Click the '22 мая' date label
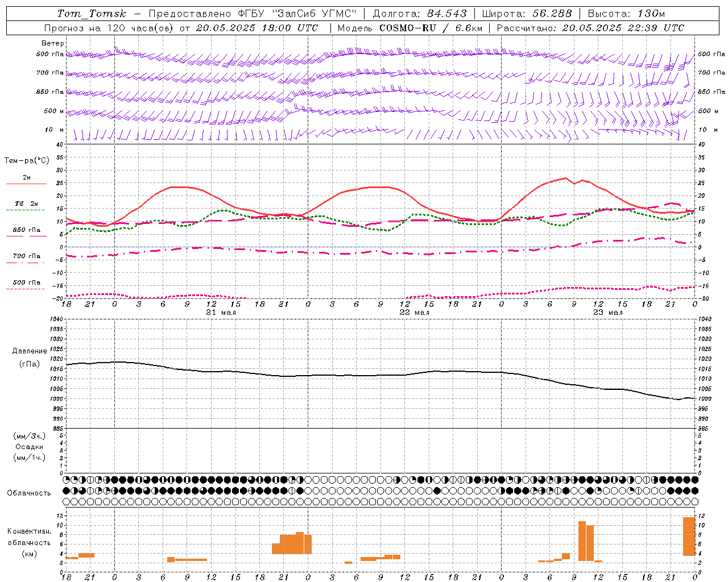This screenshot has width=728, height=582. 414,312
